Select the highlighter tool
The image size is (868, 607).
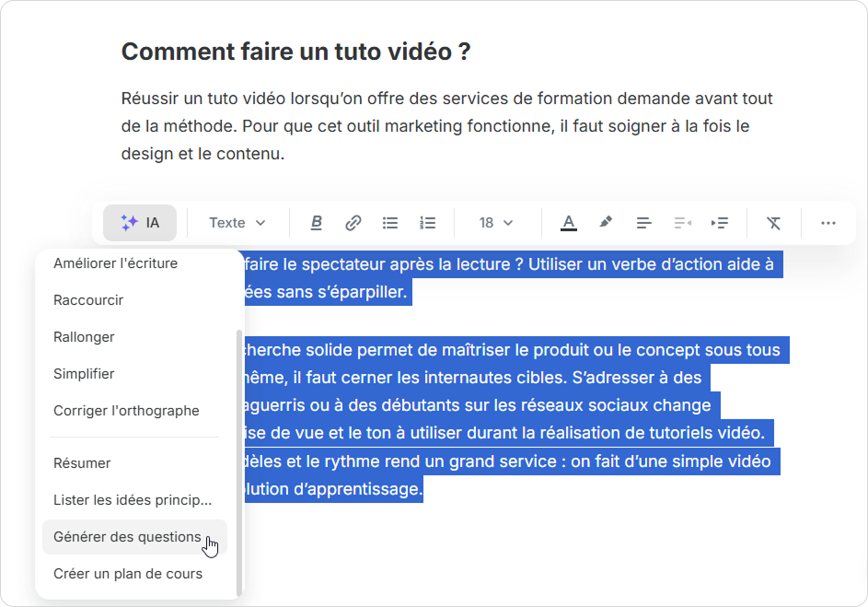(606, 223)
